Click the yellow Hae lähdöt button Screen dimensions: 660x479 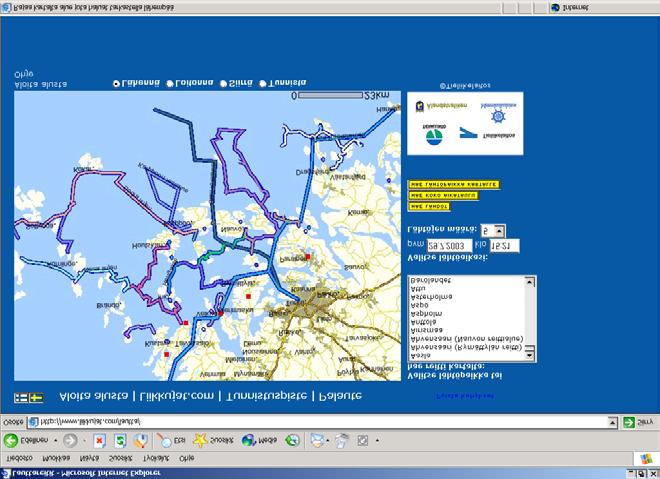[x=429, y=207]
